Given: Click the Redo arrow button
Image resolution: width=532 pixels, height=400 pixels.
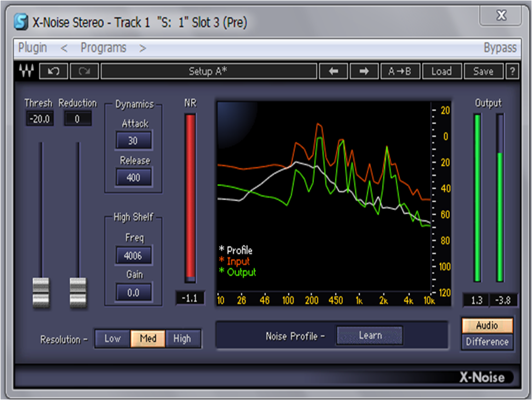Looking at the screenshot, I should tap(84, 71).
